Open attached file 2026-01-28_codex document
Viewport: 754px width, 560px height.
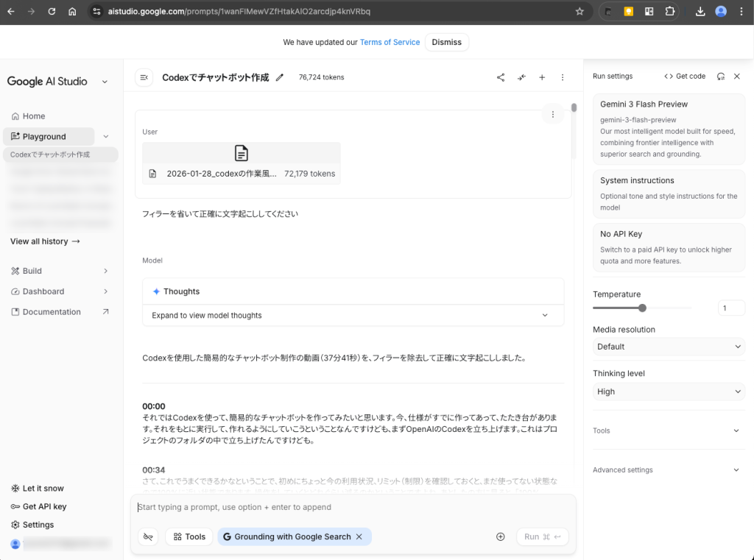click(242, 163)
